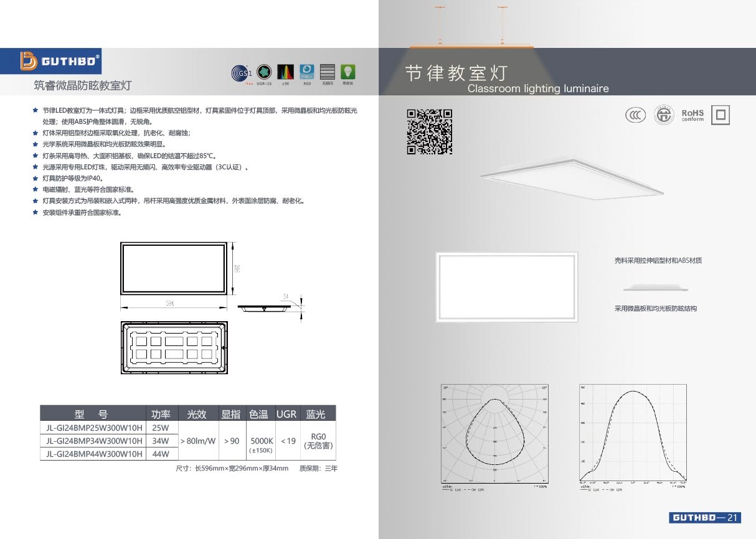This screenshot has height=539, width=756.
Task: Click the green light bulb icon
Action: [347, 71]
